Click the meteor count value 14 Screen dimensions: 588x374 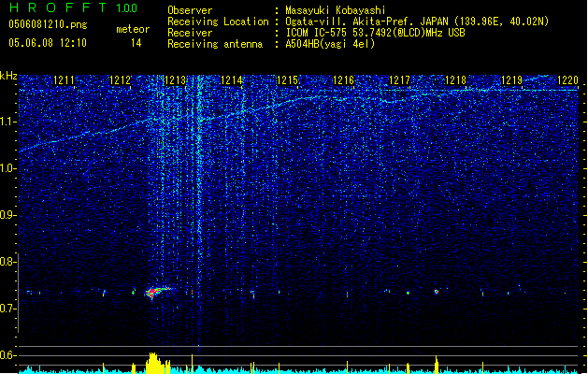pos(136,43)
